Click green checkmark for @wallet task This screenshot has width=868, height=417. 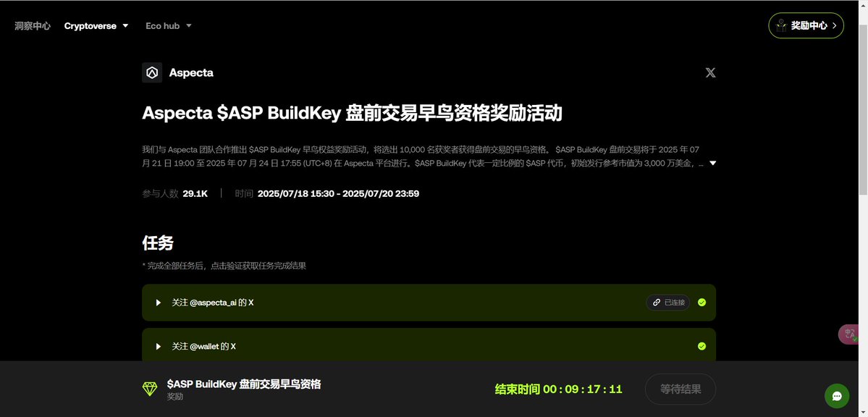(x=701, y=346)
